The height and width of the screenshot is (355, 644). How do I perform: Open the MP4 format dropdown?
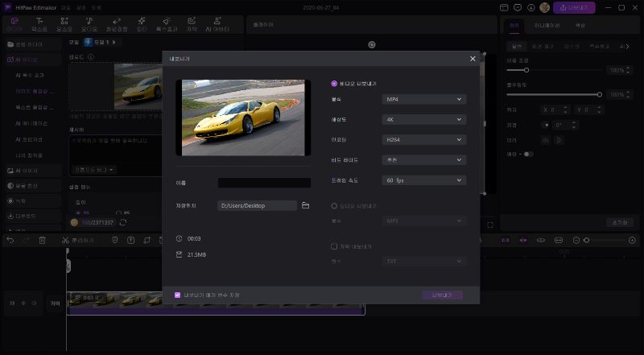423,99
